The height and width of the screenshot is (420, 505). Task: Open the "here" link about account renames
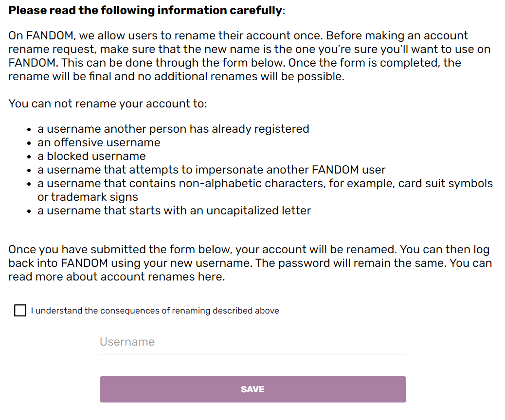pos(213,277)
